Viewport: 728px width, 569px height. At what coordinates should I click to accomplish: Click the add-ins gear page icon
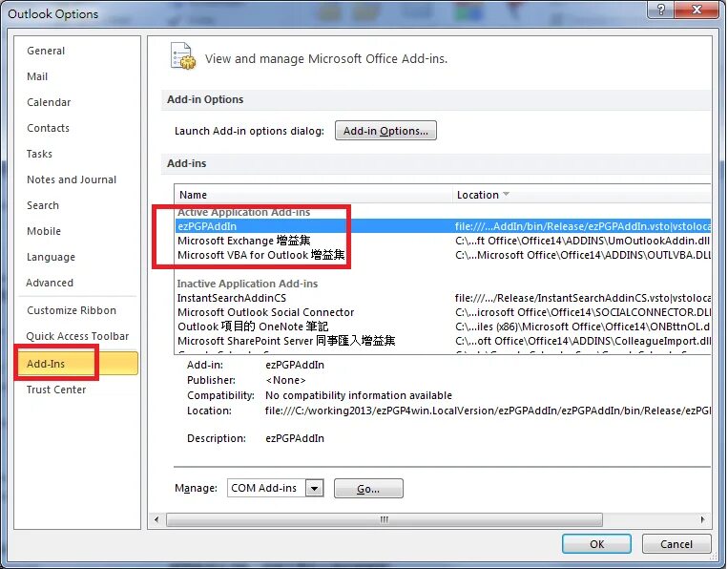coord(182,55)
